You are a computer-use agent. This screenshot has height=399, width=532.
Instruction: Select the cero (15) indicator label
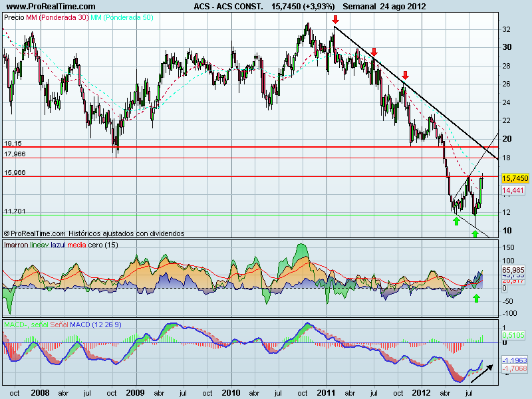pos(103,245)
